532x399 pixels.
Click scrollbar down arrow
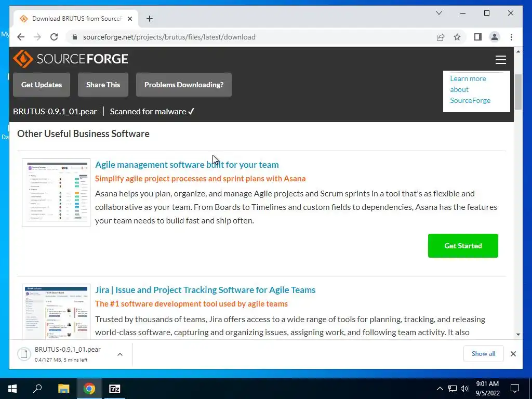[x=518, y=334]
